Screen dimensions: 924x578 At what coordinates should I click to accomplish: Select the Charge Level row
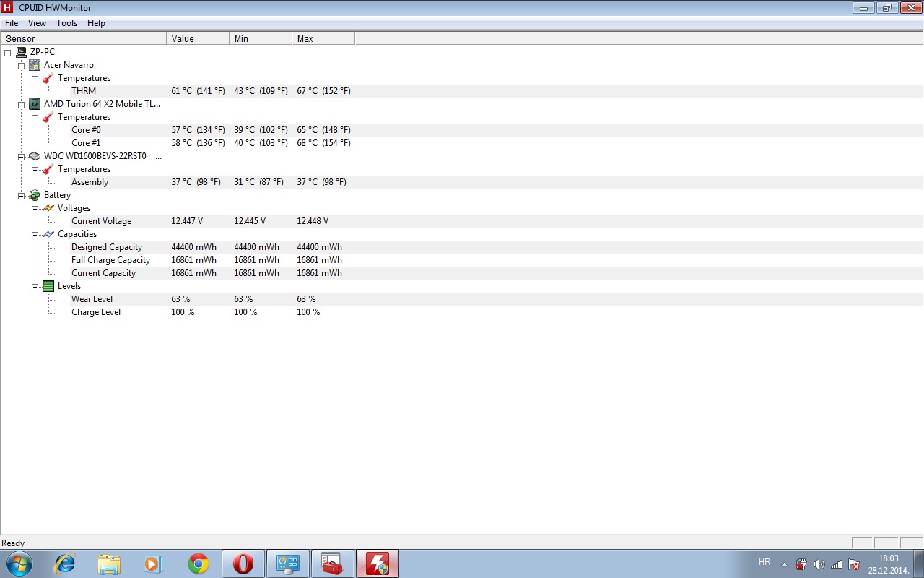point(462,312)
